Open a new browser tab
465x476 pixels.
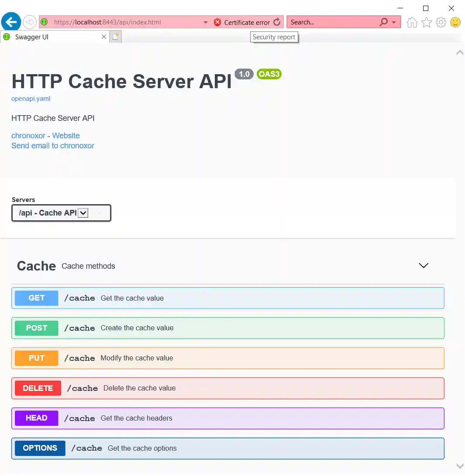(x=114, y=37)
